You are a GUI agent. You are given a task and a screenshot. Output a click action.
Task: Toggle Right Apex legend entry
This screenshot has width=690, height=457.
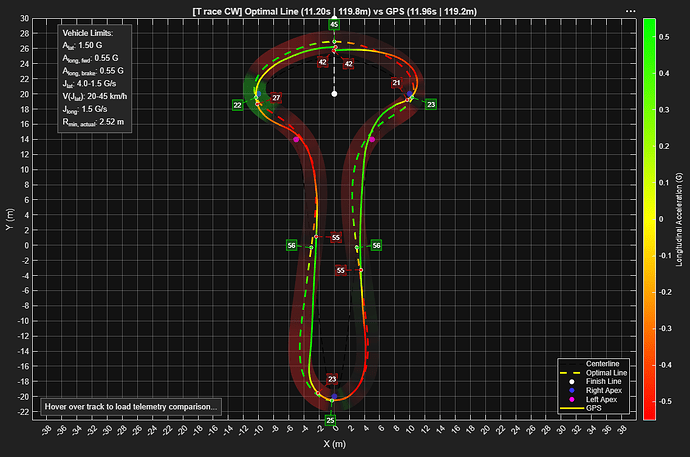593,390
